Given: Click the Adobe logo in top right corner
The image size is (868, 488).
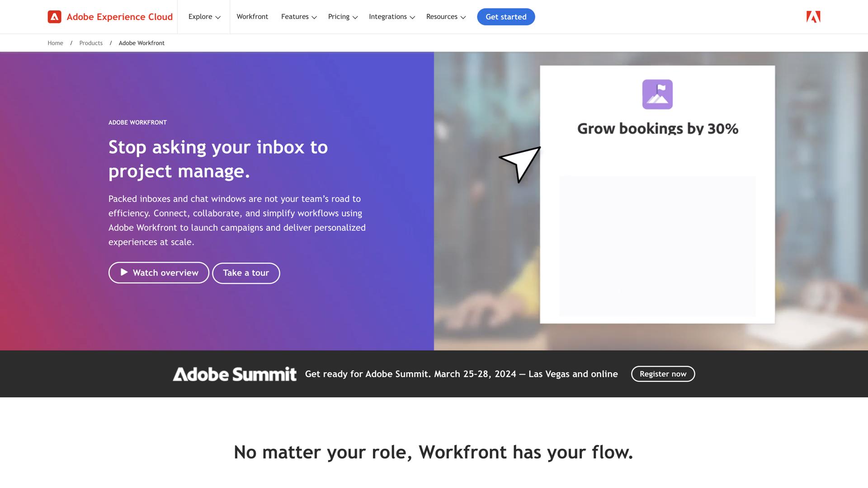Looking at the screenshot, I should pos(812,17).
